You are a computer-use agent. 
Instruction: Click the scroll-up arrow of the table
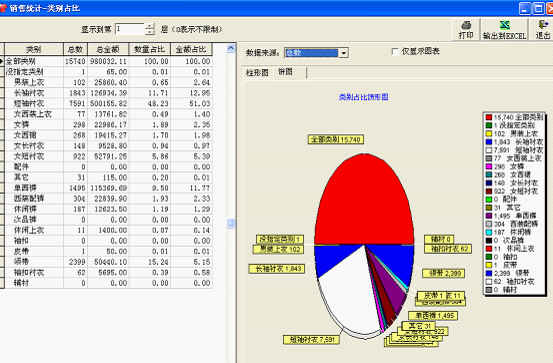pyautogui.click(x=231, y=48)
